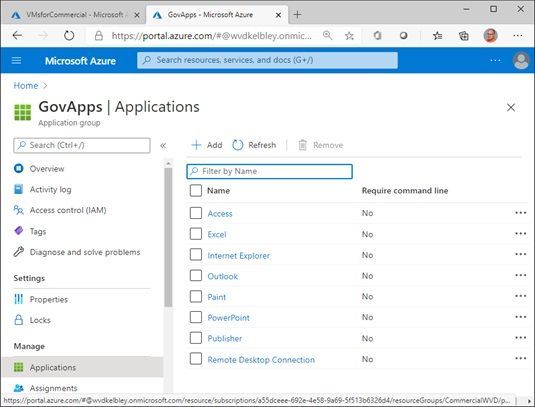The image size is (535, 407).
Task: Open the Favorites list icon
Action: [437, 35]
